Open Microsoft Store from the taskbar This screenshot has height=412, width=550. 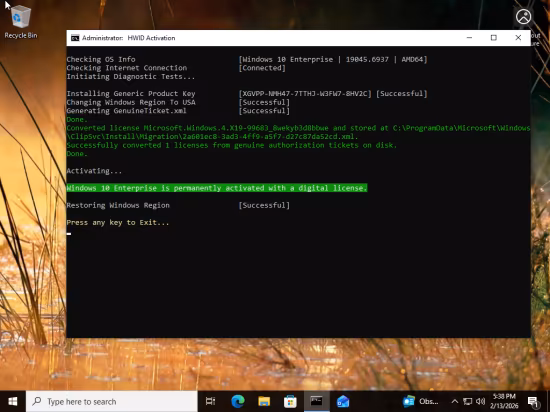[x=290, y=401]
